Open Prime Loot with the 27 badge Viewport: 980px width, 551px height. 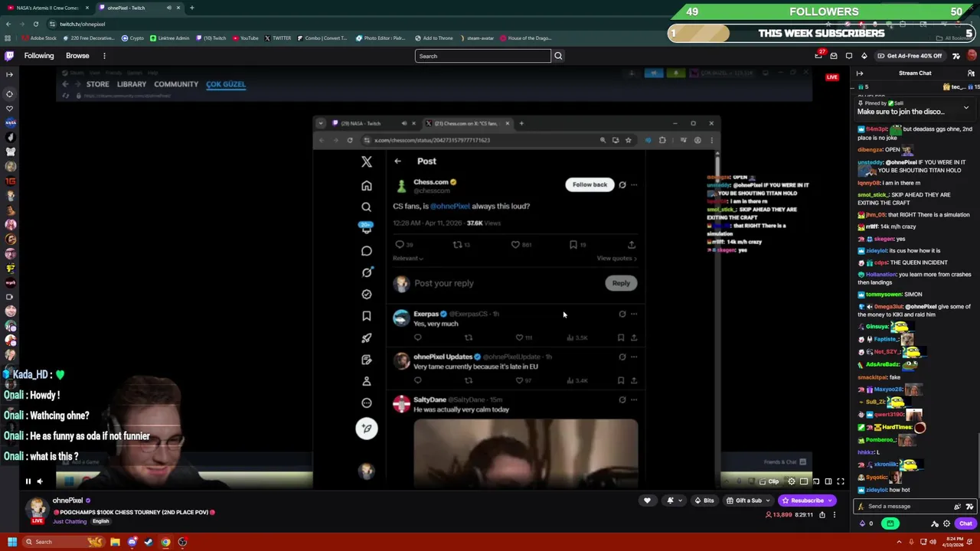click(x=818, y=56)
